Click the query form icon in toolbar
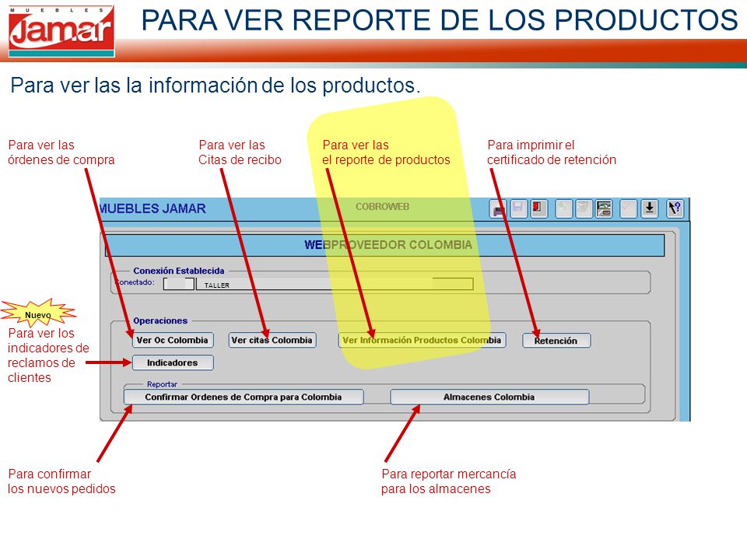Screen dimensions: 747x560 [x=604, y=209]
